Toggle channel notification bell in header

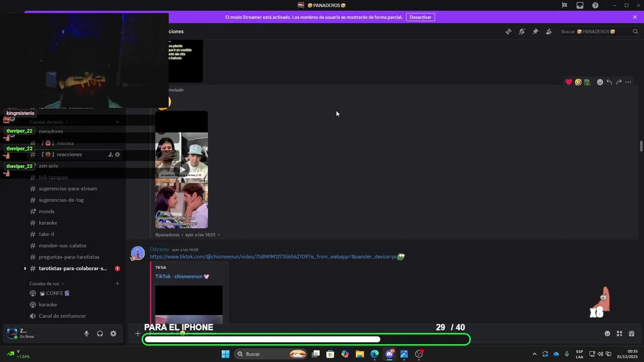point(522,32)
